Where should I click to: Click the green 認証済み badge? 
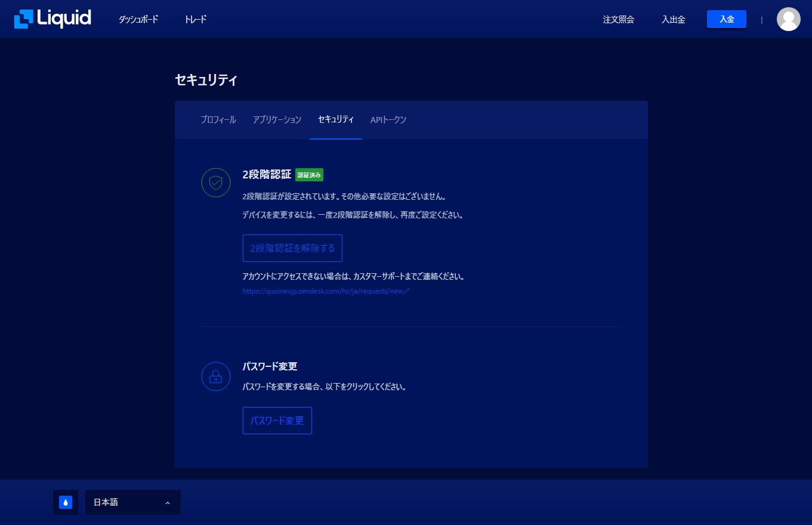coord(309,175)
